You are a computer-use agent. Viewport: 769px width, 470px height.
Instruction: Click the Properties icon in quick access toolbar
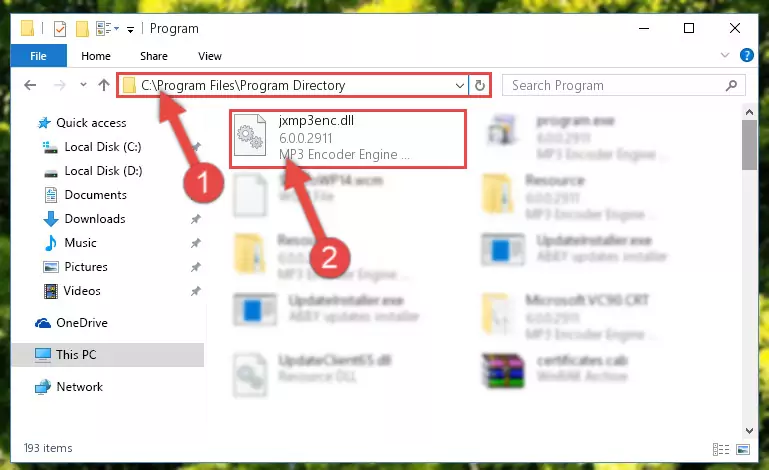[x=59, y=29]
